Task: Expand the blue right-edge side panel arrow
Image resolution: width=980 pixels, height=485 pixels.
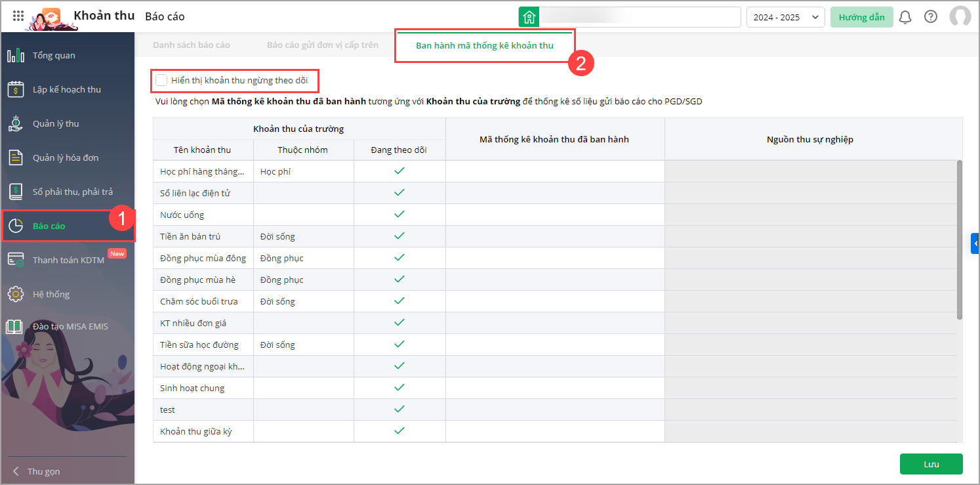Action: tap(975, 243)
